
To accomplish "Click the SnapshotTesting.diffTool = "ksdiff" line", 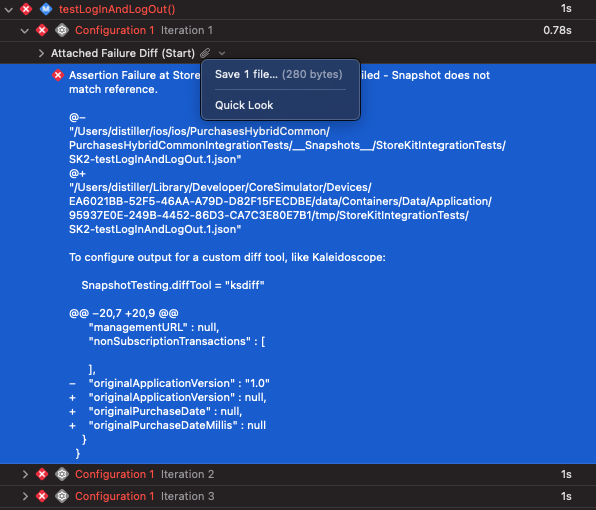I will pos(173,285).
